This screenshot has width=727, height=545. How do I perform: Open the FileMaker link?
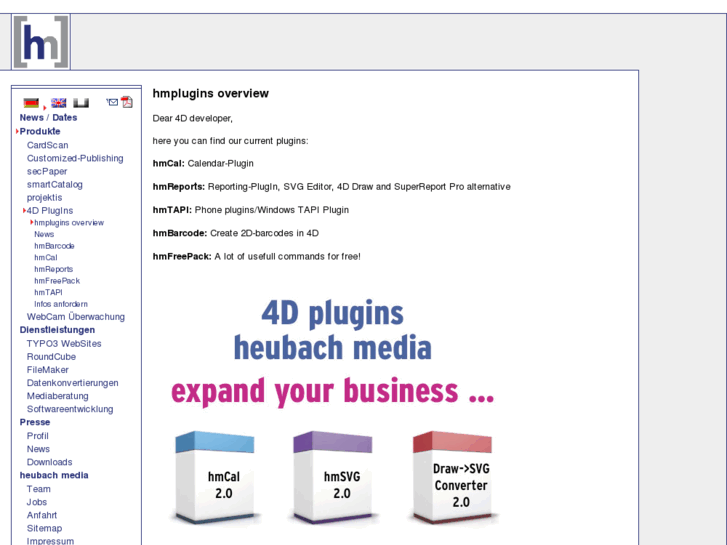click(x=48, y=370)
